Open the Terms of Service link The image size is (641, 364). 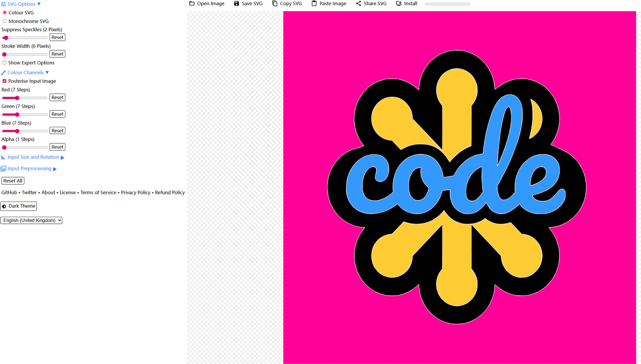[x=98, y=193]
